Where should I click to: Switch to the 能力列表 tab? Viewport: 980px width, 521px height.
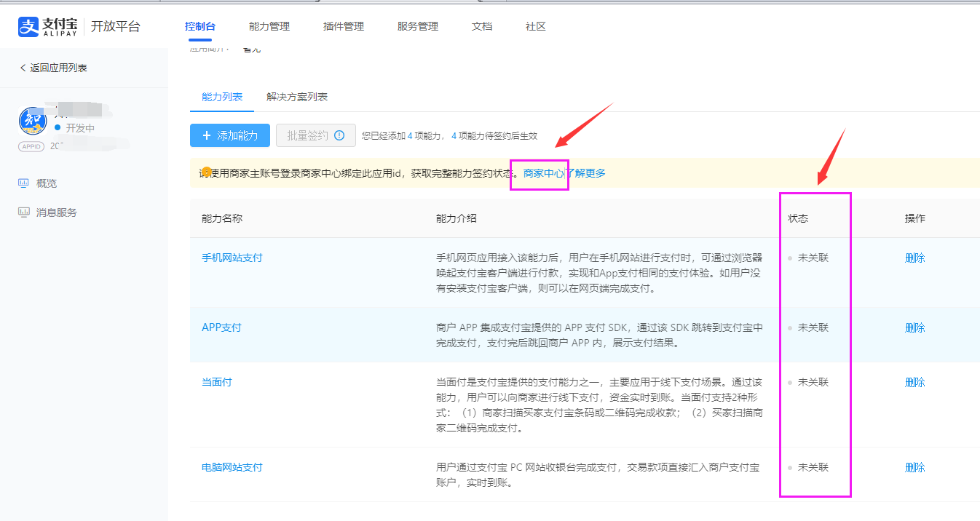pos(222,97)
